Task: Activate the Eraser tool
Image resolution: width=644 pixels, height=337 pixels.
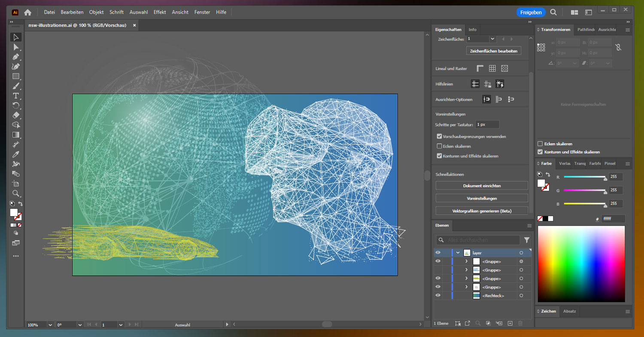Action: click(x=16, y=115)
